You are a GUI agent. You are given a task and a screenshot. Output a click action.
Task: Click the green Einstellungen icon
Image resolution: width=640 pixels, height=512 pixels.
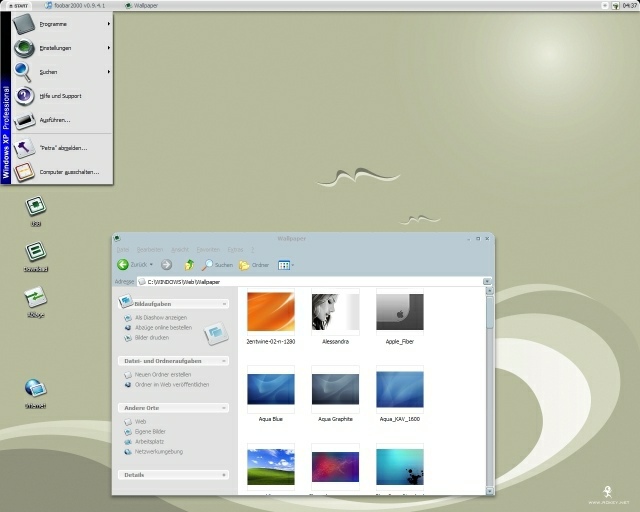tap(24, 48)
